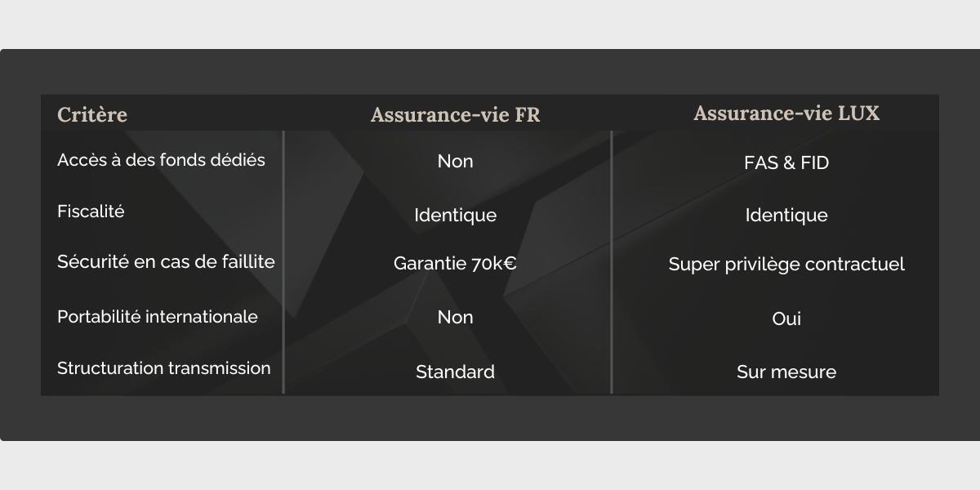
Task: Click the 'Portabilité internationale' row label
Action: coord(158,317)
